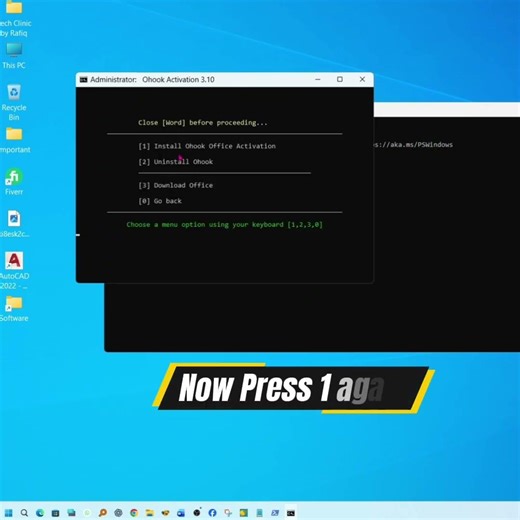Click aka.ms/PSWindows link in PowerShell window
The height and width of the screenshot is (520, 520).
[413, 145]
